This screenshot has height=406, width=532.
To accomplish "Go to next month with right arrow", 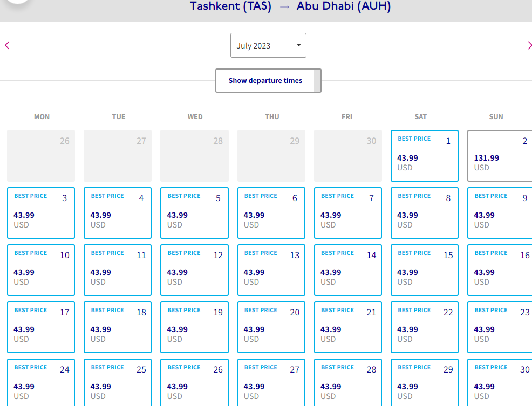I will pos(529,45).
